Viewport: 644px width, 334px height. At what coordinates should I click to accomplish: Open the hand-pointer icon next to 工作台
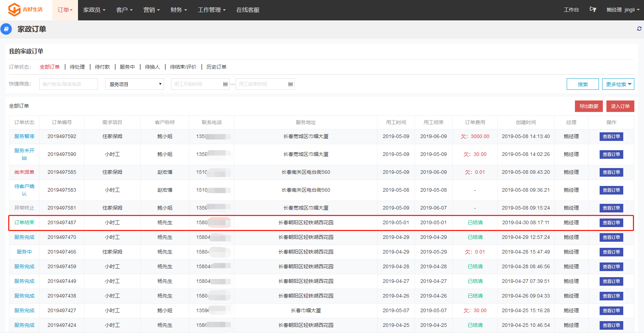(x=593, y=9)
